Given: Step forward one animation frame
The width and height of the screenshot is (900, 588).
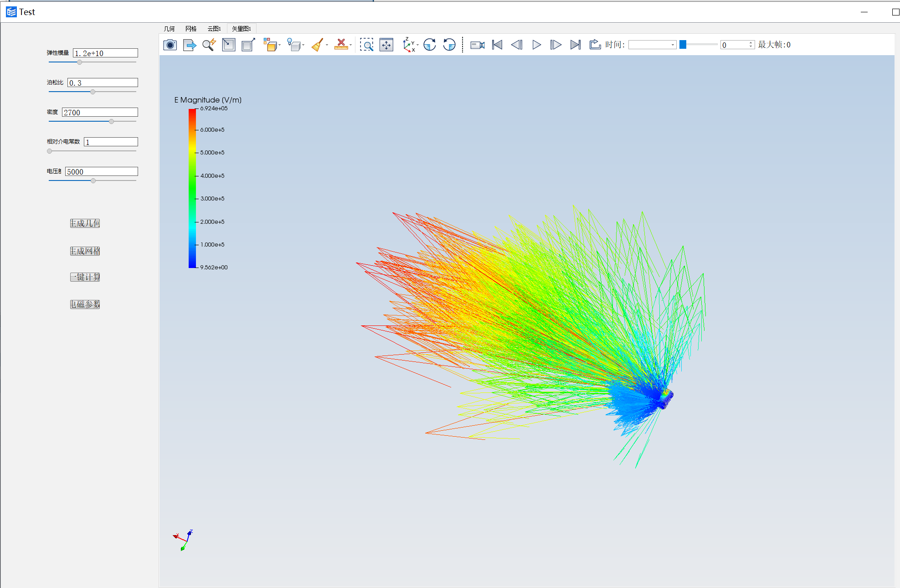Looking at the screenshot, I should click(556, 45).
